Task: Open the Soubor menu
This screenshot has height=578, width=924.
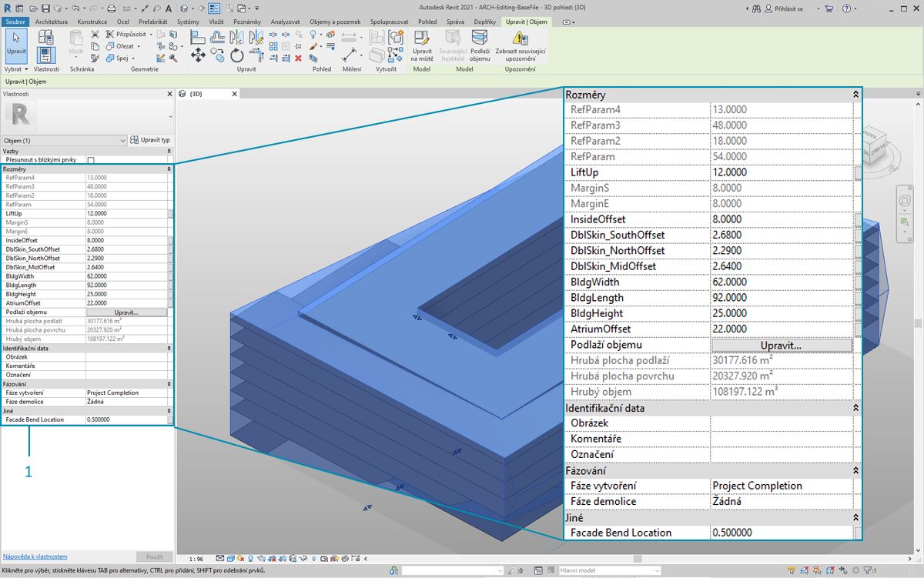Action: click(15, 22)
